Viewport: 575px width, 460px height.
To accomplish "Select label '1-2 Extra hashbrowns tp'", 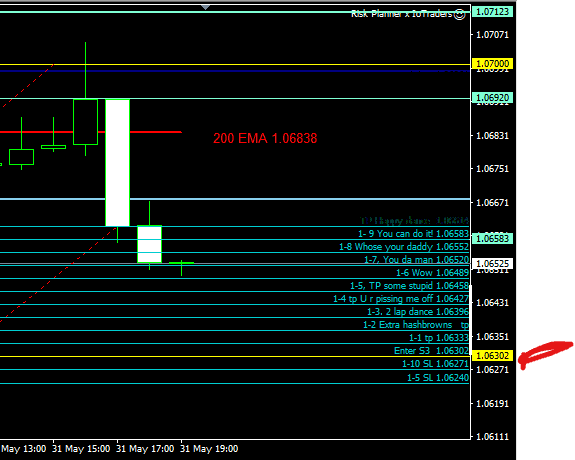I will point(416,325).
